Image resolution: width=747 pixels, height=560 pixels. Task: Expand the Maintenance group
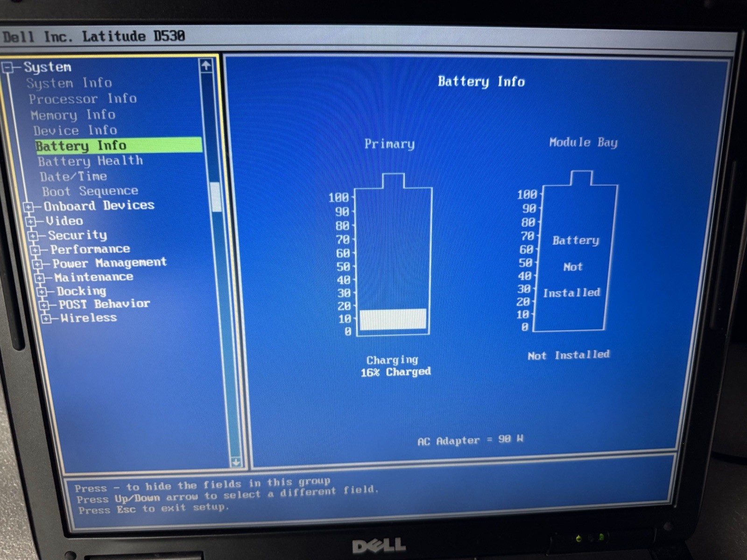[40, 278]
